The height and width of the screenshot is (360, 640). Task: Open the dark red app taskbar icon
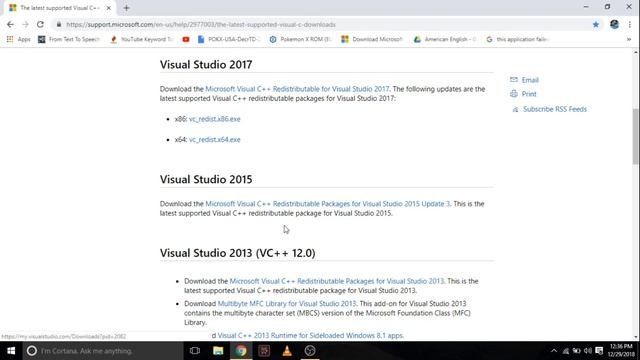coord(264,351)
